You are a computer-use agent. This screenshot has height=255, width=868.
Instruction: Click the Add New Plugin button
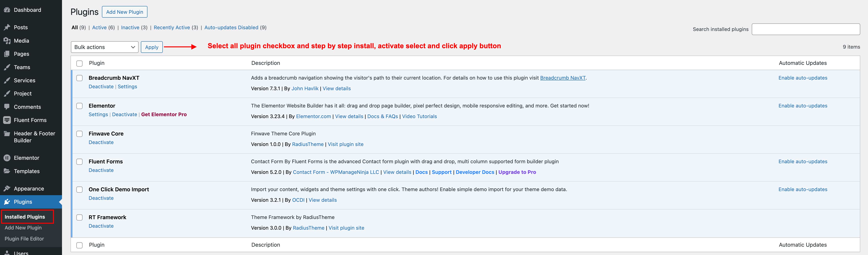125,12
